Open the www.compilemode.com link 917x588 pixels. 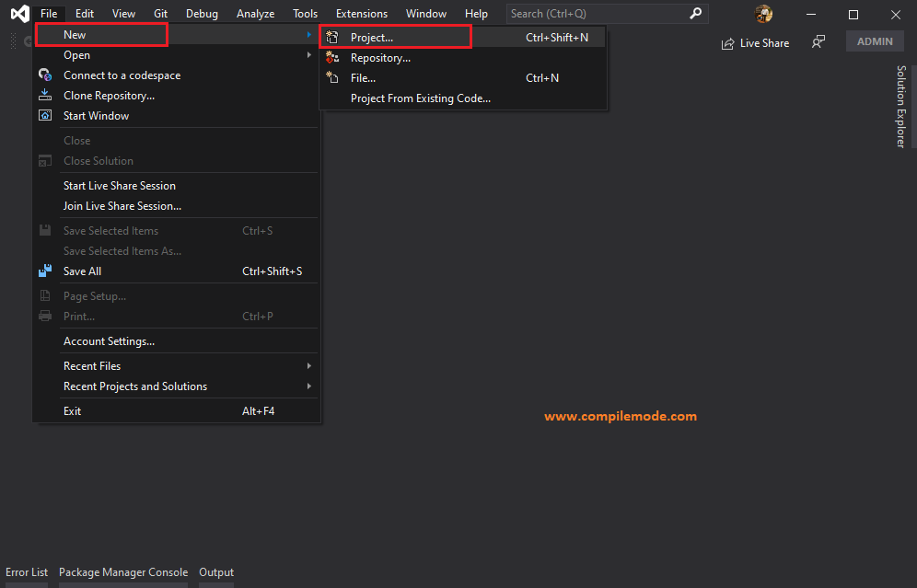click(x=621, y=416)
